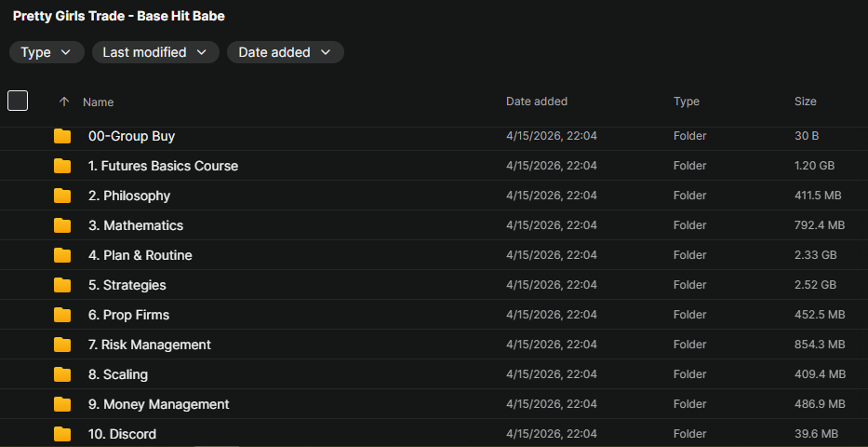Viewport: 868px width, 447px height.
Task: Click the folder icon for Prop Firms
Action: coord(62,315)
